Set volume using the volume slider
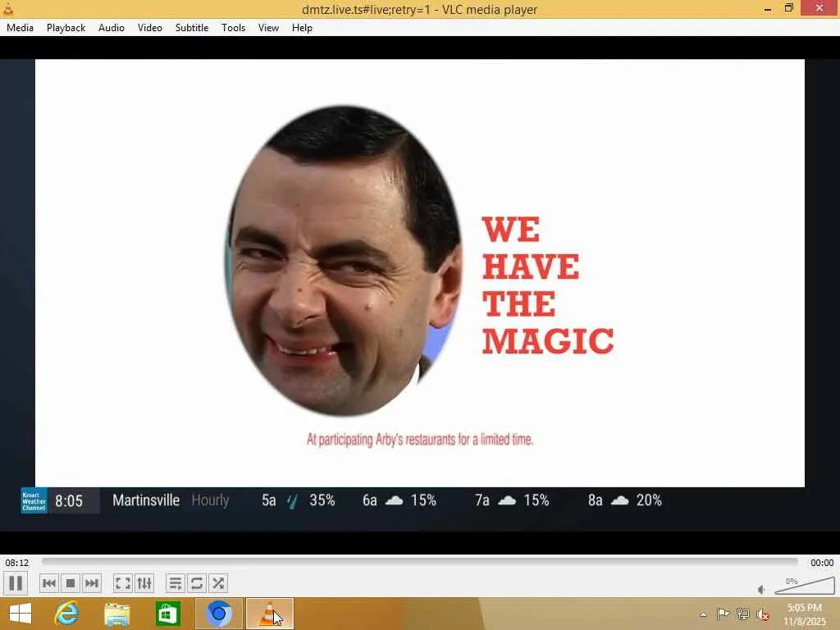This screenshot has width=840, height=630. pyautogui.click(x=805, y=586)
